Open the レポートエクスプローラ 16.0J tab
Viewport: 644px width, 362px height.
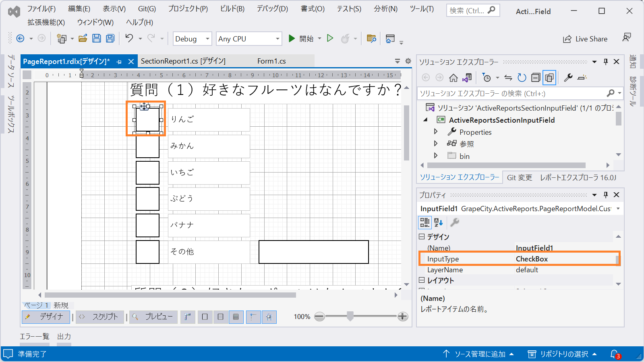578,177
